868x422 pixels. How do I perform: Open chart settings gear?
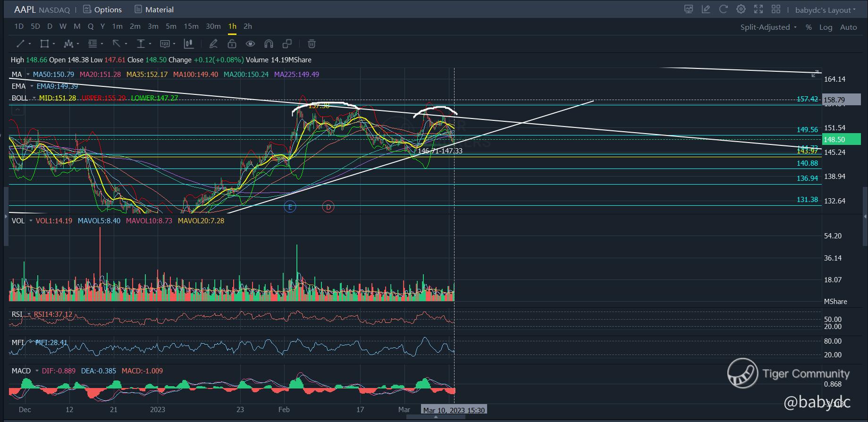741,9
